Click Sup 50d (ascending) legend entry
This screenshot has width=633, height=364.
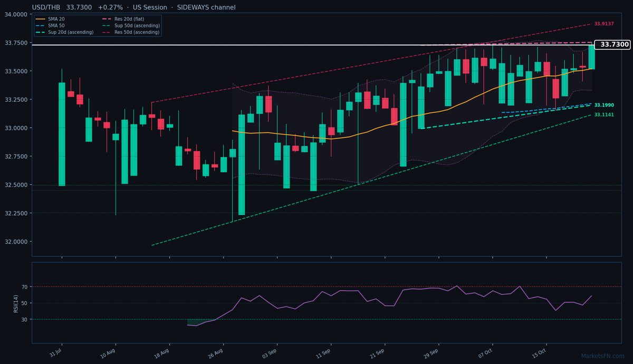pyautogui.click(x=130, y=25)
